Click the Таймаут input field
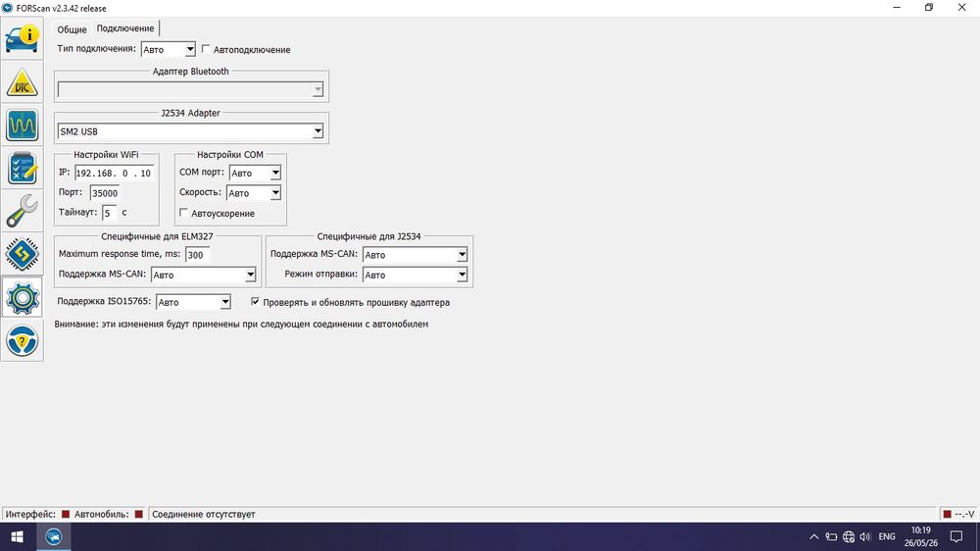Image resolution: width=980 pixels, height=551 pixels. click(x=109, y=214)
